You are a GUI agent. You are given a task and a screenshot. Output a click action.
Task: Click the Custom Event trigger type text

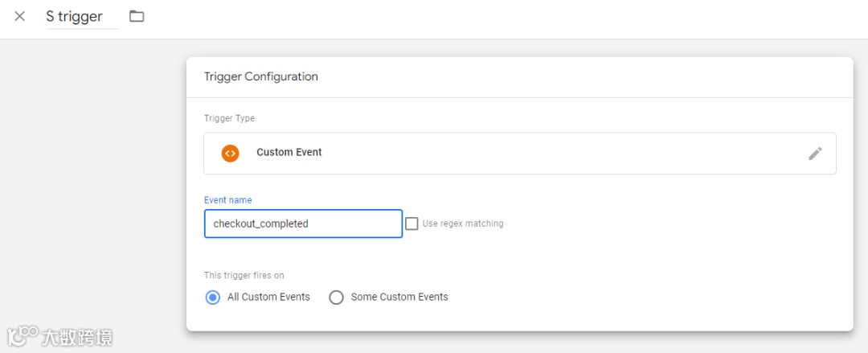[x=289, y=153]
